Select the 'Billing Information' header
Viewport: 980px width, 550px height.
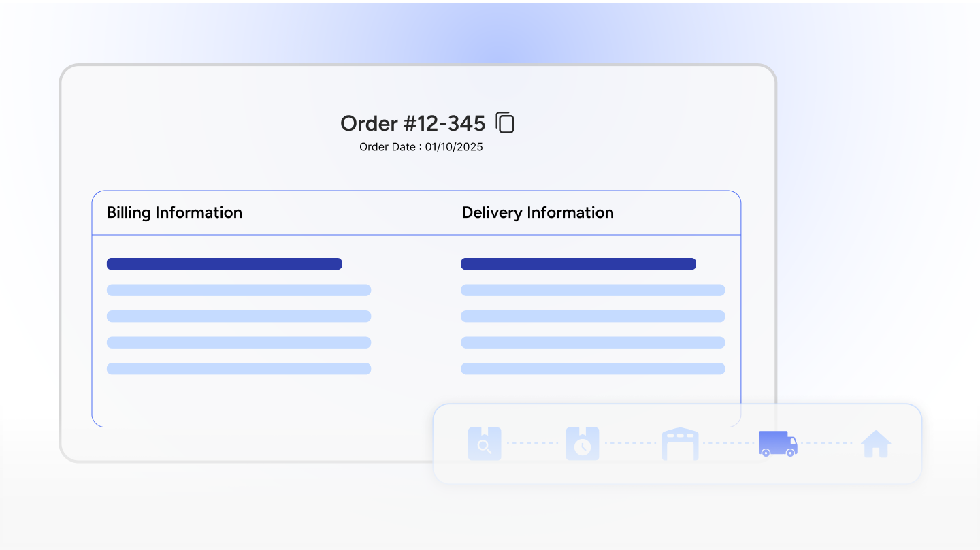(x=174, y=212)
